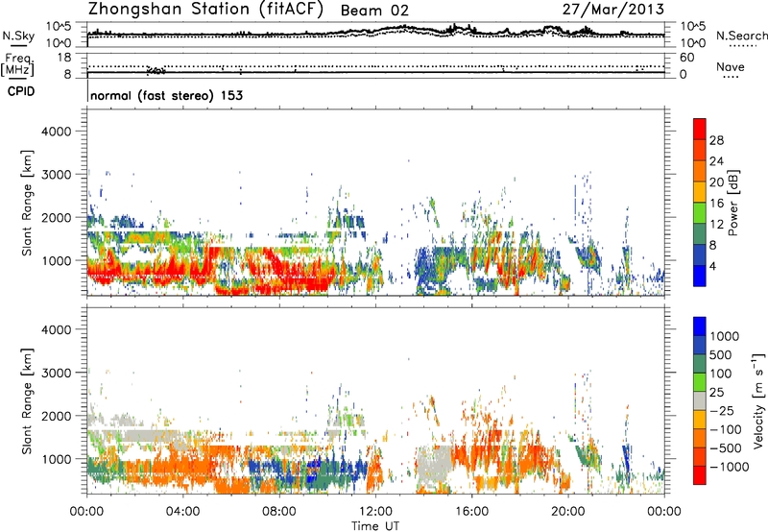768x532 pixels.
Task: Pick the bright blue bottom power colorbar segment
Action: (700, 276)
